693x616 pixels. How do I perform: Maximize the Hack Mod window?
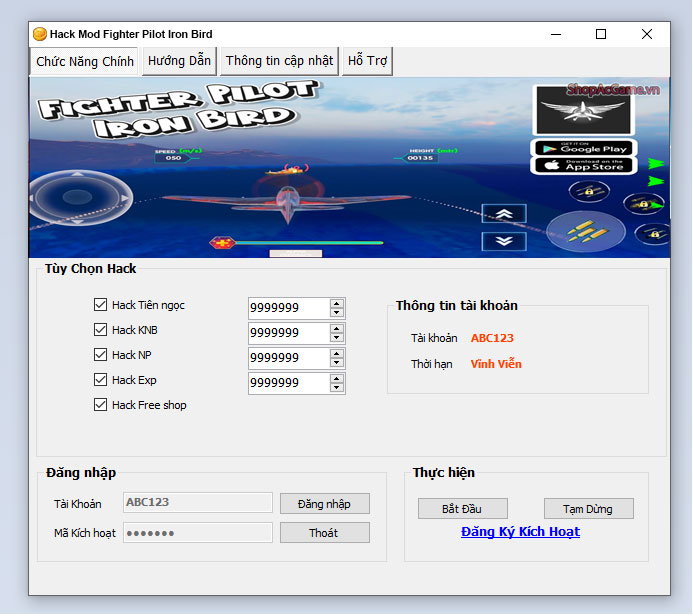tap(601, 34)
